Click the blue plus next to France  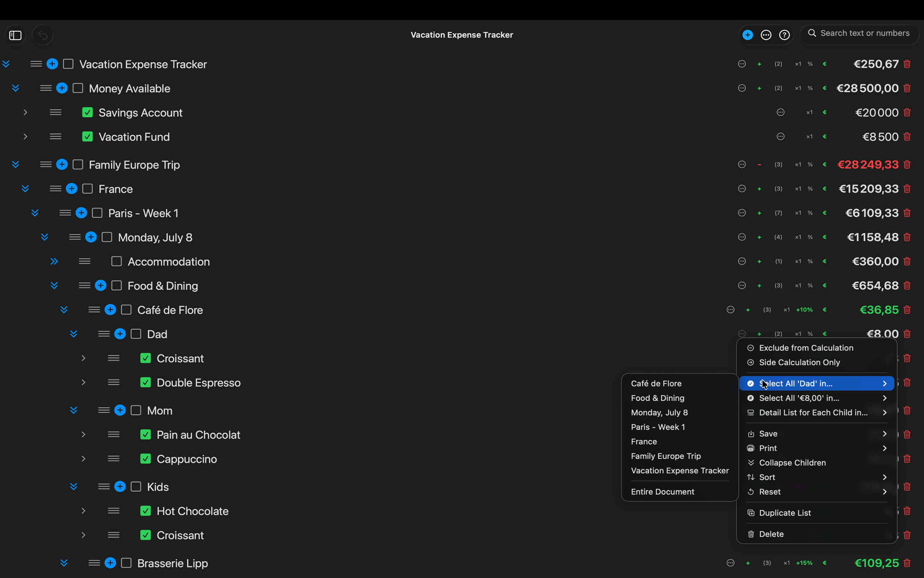coord(71,189)
